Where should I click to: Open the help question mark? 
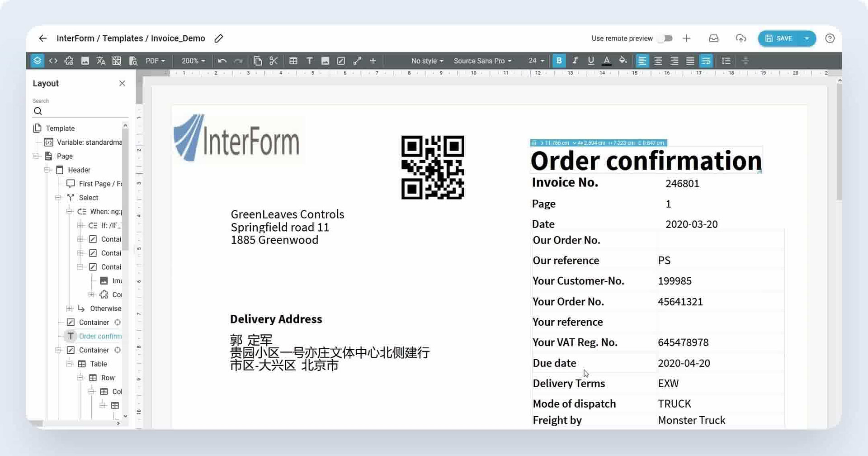pyautogui.click(x=830, y=38)
